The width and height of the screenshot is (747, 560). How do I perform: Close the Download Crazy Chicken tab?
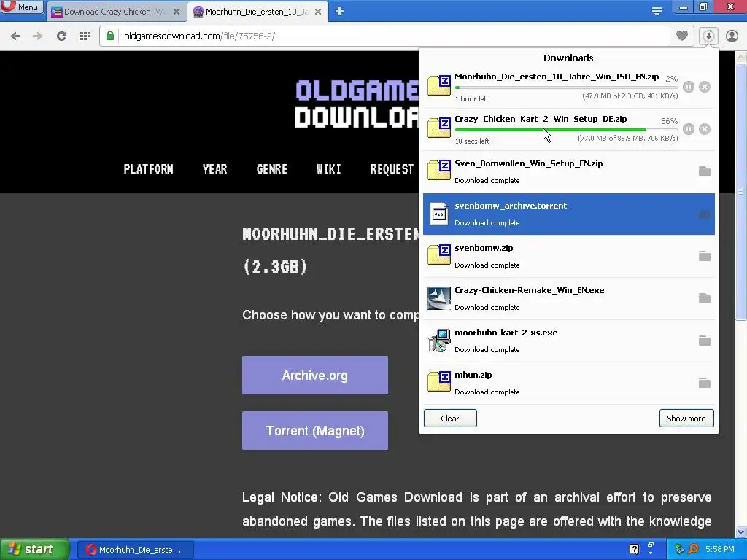click(x=177, y=12)
